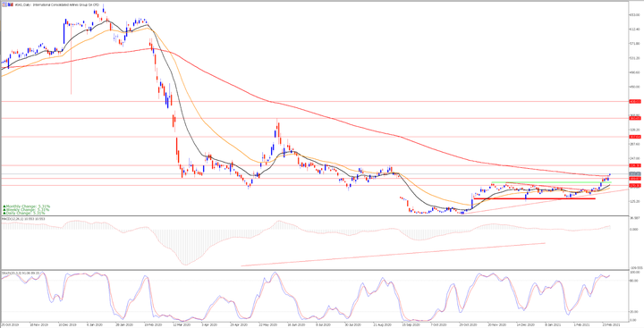Click the Daily Change green arrow indicator

point(4,213)
